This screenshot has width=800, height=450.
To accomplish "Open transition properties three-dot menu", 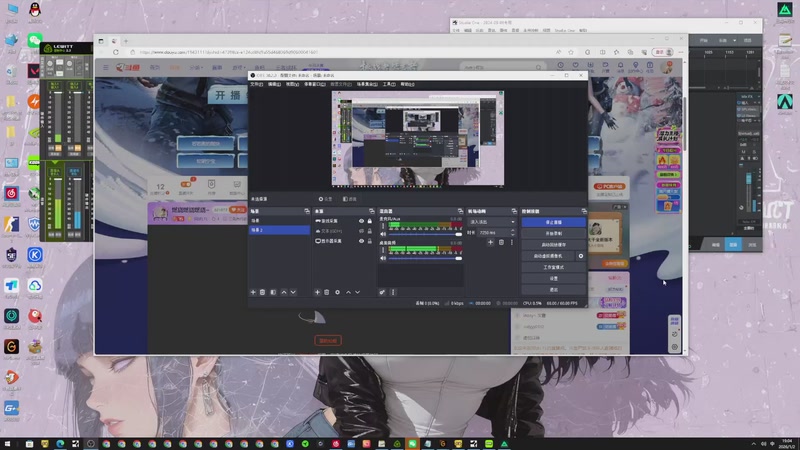I will pyautogui.click(x=512, y=242).
